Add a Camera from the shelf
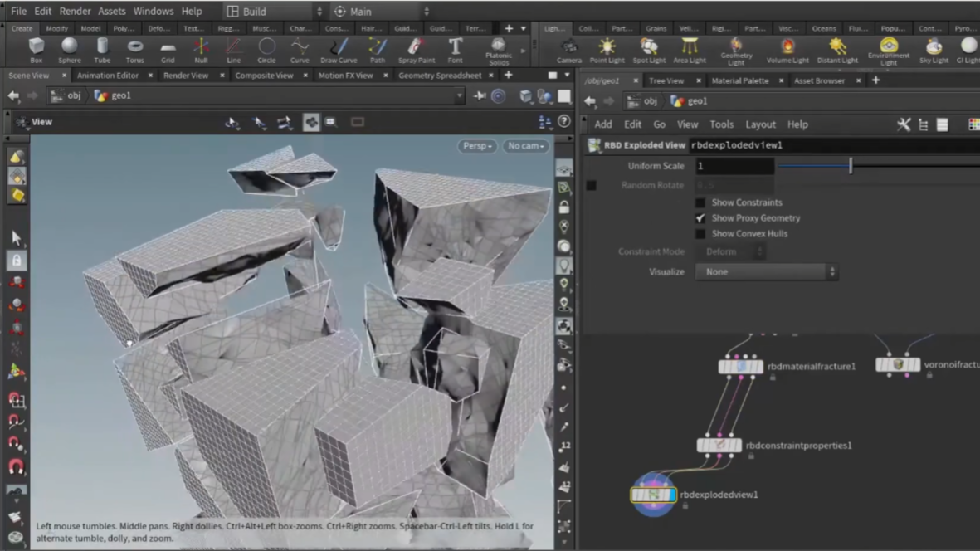 (x=568, y=50)
